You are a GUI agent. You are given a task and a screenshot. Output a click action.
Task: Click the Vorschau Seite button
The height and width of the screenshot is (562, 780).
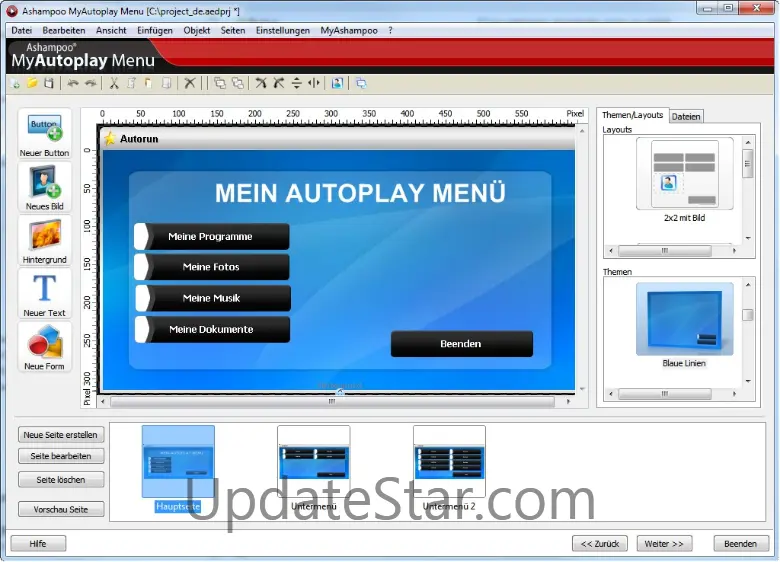pos(61,509)
